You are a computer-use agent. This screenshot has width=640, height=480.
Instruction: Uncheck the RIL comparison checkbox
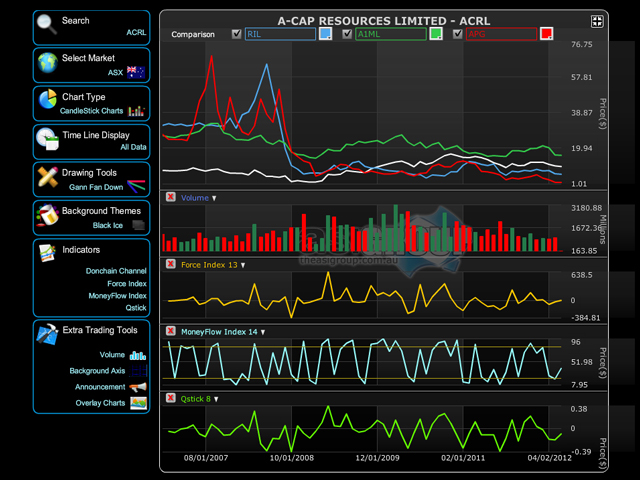point(236,34)
